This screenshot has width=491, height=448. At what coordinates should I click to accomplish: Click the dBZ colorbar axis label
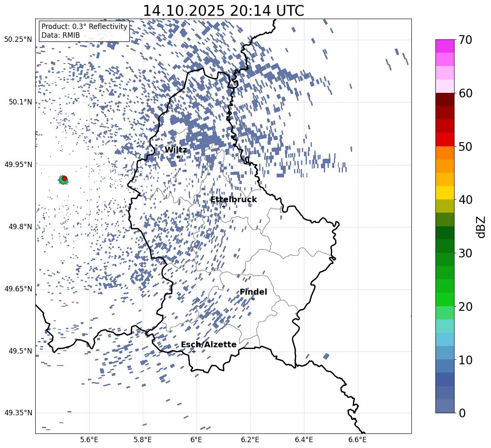click(481, 227)
